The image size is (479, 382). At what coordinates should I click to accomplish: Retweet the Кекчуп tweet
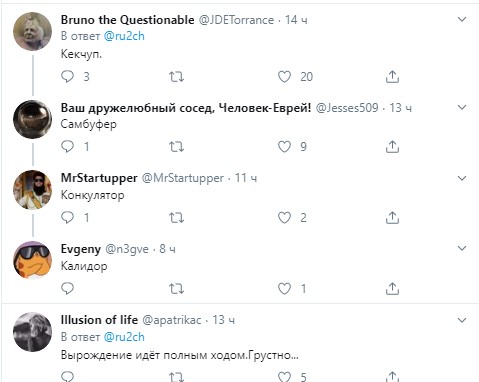click(x=176, y=77)
